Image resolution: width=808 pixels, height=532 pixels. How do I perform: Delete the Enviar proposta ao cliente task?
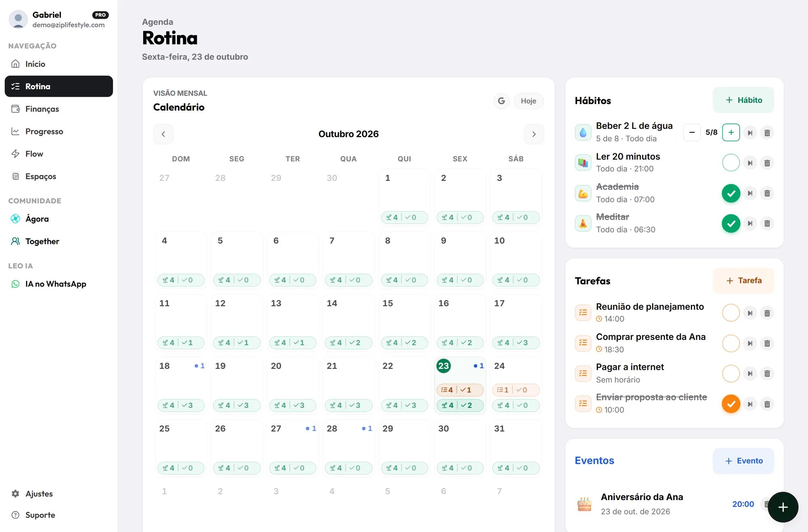767,404
